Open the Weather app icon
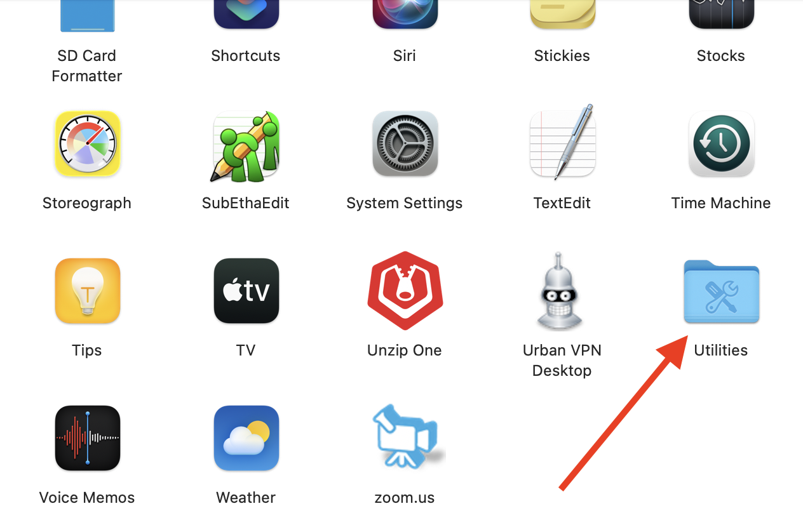The width and height of the screenshot is (803, 532). tap(246, 438)
